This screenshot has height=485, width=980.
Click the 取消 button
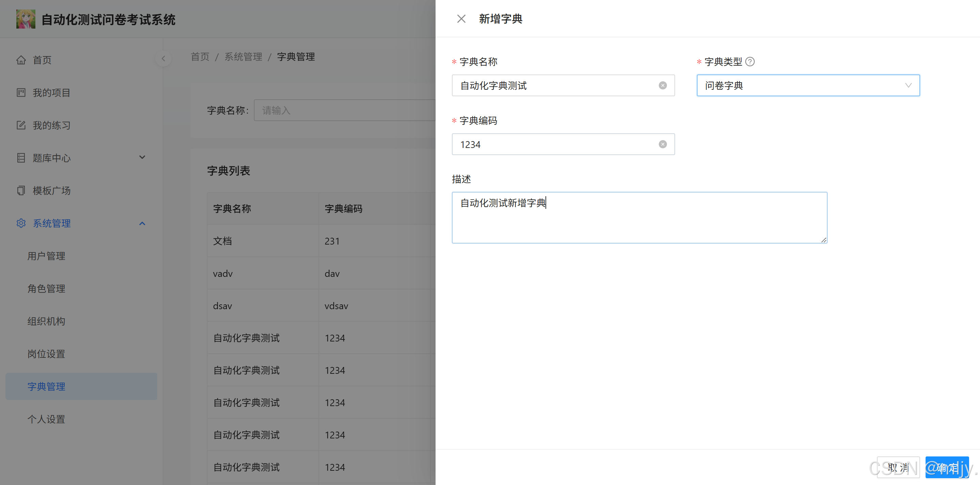click(898, 468)
